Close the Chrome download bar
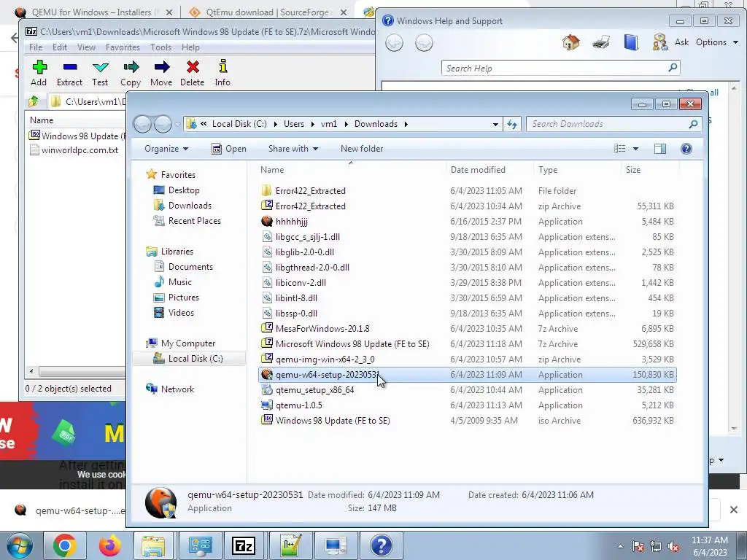The image size is (747, 560). (734, 510)
